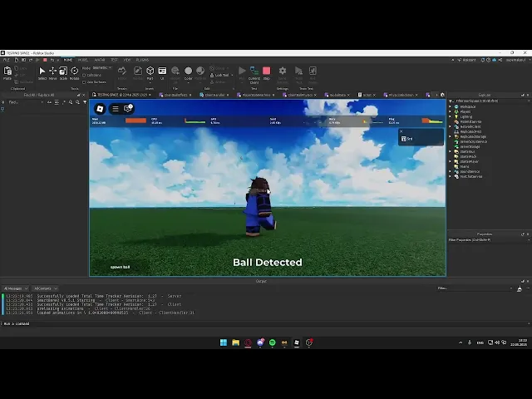Switch to the HOME ribbon tab
Screen dimensions: 532x399
coord(68,60)
